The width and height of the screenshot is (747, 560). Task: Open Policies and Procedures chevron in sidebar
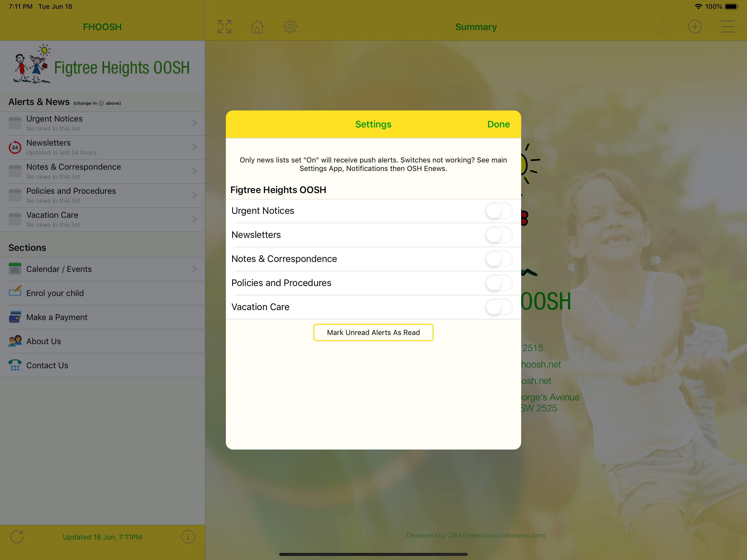point(194,195)
